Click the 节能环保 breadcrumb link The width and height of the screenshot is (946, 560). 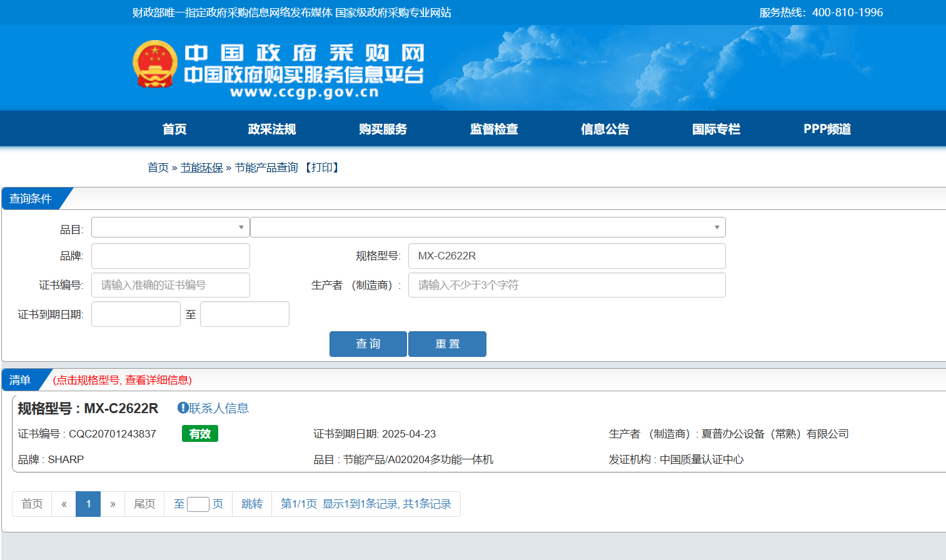[201, 167]
